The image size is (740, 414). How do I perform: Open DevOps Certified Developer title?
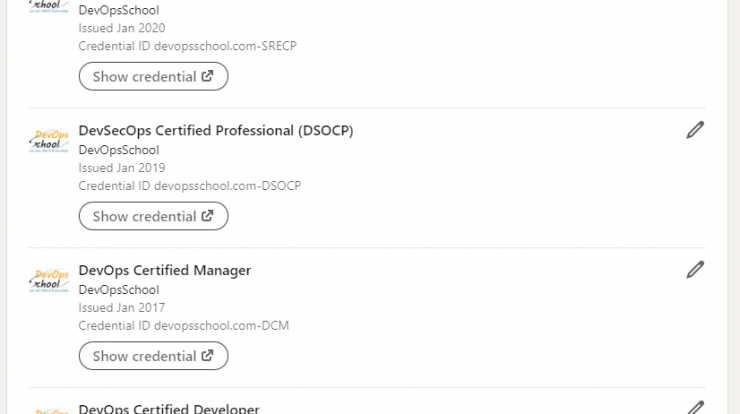(169, 408)
